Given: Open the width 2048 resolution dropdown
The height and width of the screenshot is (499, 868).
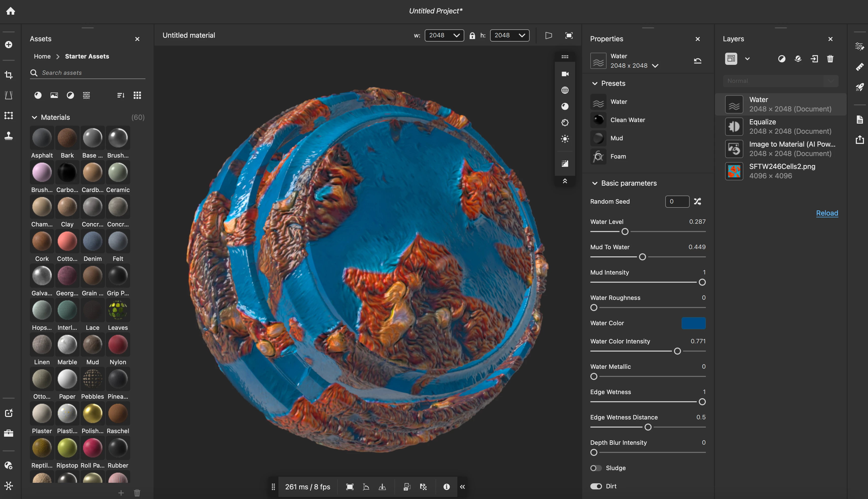Looking at the screenshot, I should point(444,35).
